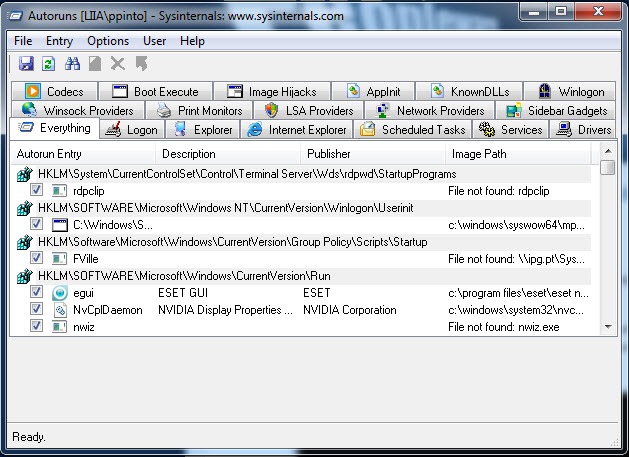Switch to the Boot Execute tab
Viewport: 629px width, 457px height.
156,91
